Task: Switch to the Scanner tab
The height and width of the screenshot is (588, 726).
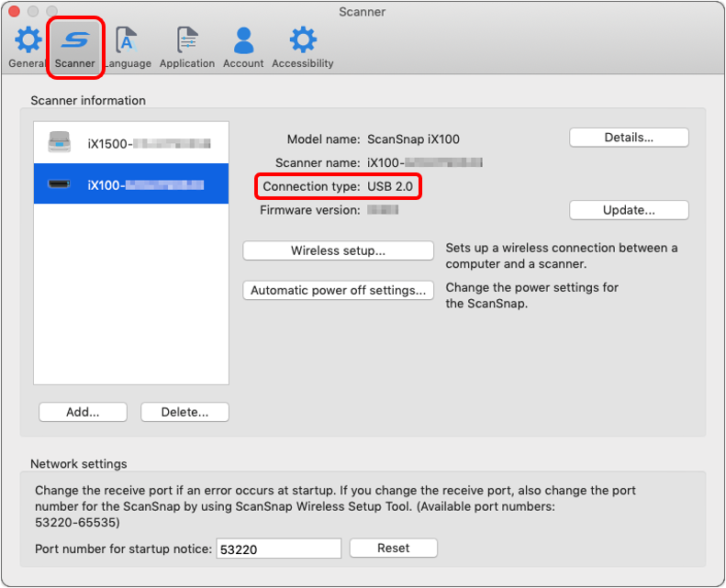Action: click(x=75, y=47)
